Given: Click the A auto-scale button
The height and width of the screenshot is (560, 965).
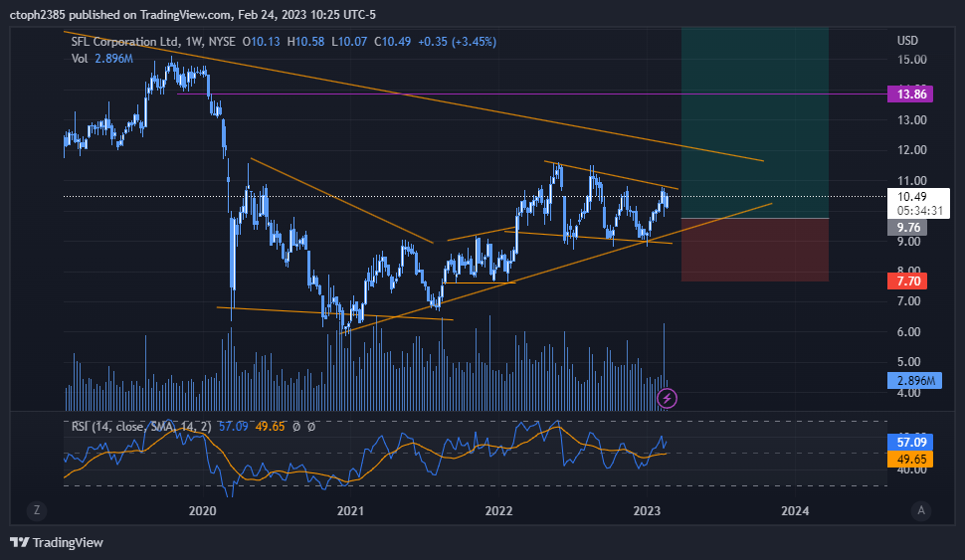Looking at the screenshot, I should pyautogui.click(x=921, y=509).
